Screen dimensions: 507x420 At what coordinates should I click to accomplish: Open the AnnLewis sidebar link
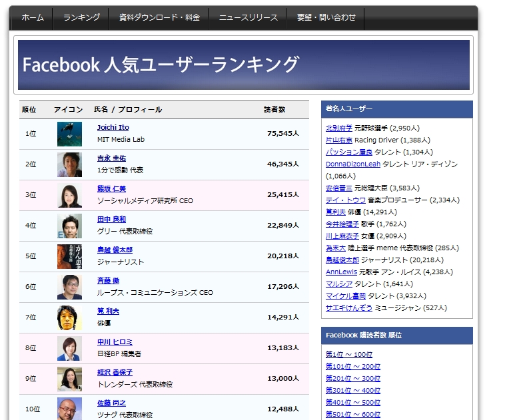(x=341, y=272)
